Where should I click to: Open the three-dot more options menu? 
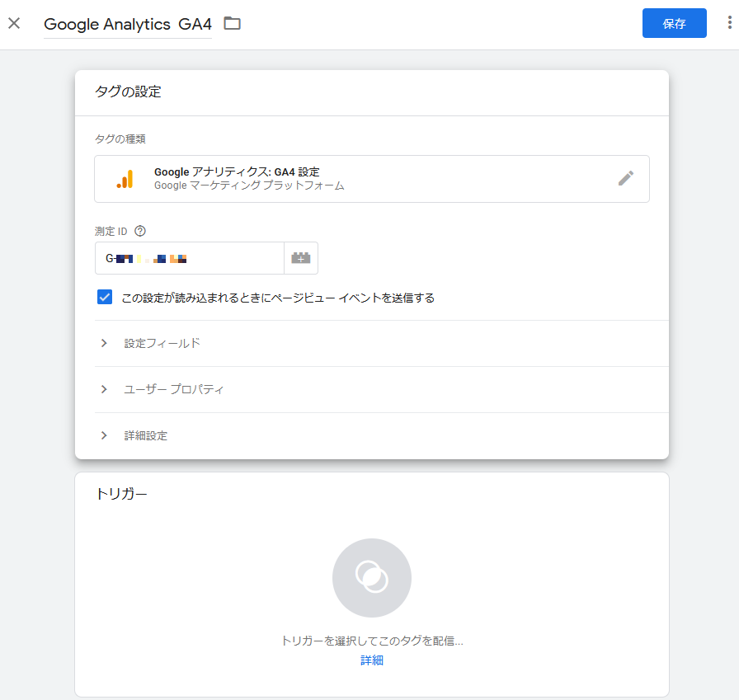729,22
